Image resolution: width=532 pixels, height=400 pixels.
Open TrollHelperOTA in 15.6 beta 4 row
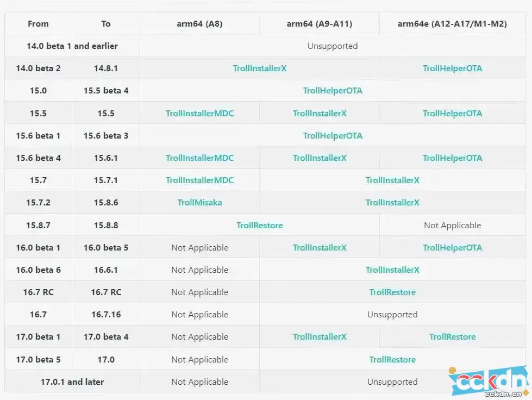pos(452,158)
